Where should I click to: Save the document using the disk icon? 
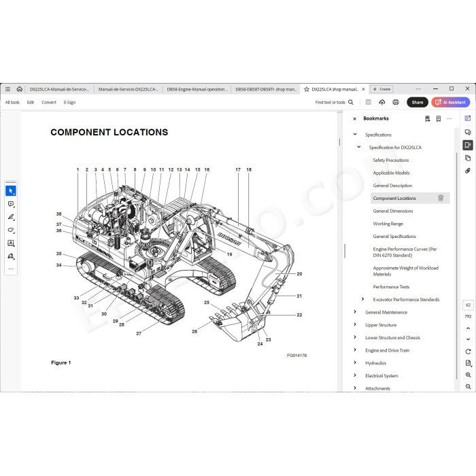(369, 102)
